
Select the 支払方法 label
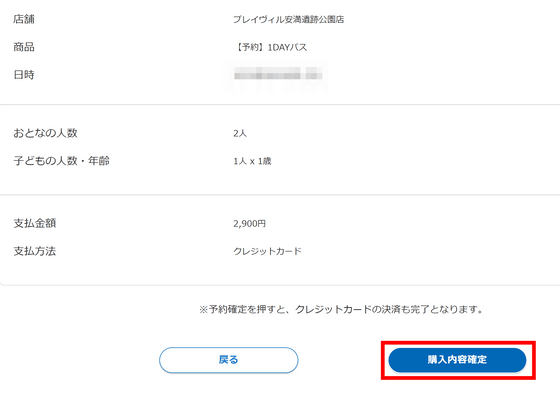pyautogui.click(x=35, y=251)
